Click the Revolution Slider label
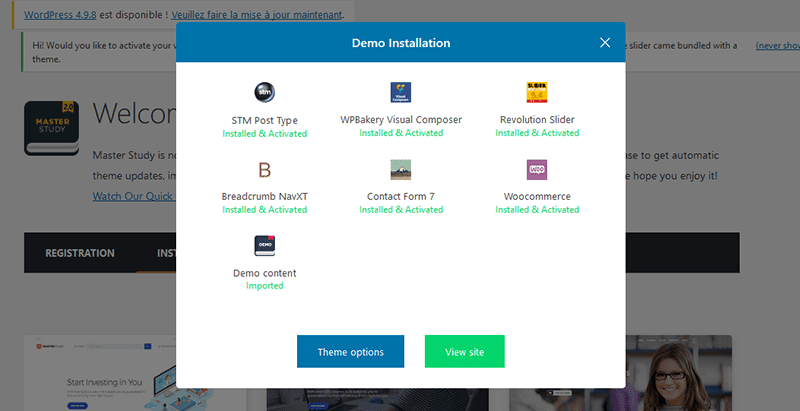 click(x=537, y=120)
